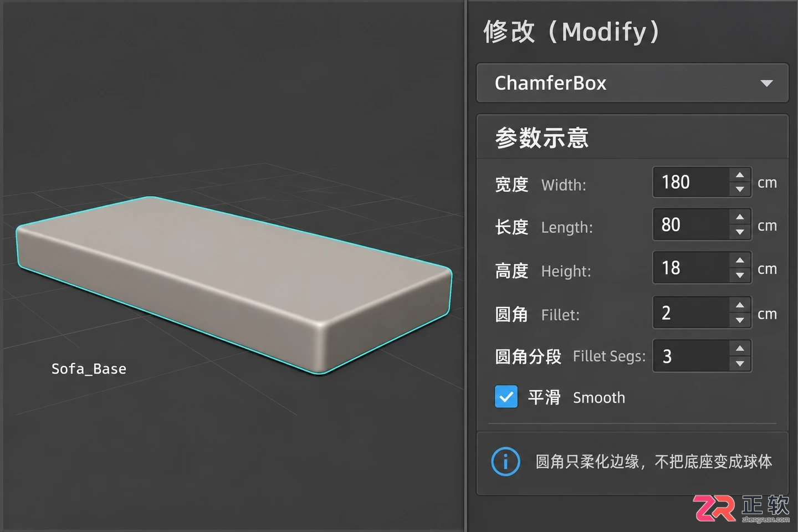Increase the Fillet value with up arrow
This screenshot has height=532, width=798.
[740, 305]
